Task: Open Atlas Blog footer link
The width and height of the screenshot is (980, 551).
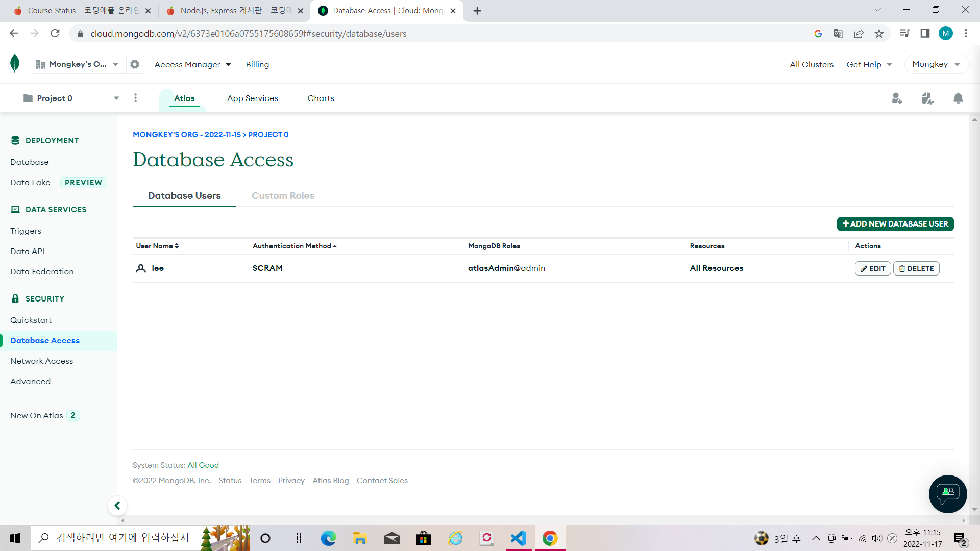Action: click(x=331, y=481)
